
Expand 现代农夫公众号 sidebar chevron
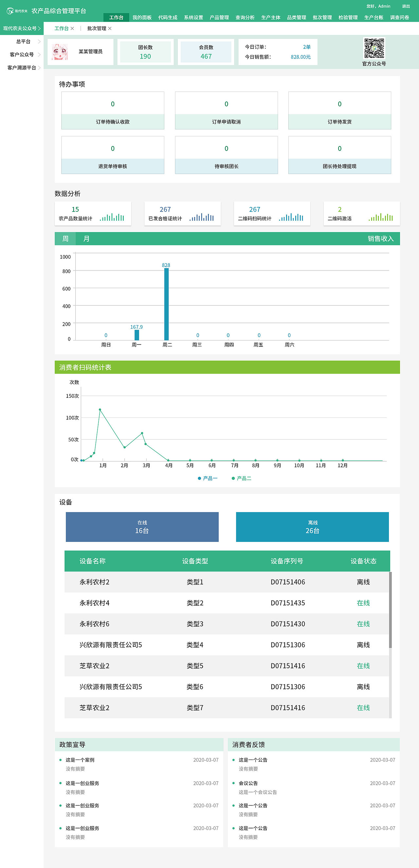(39, 28)
